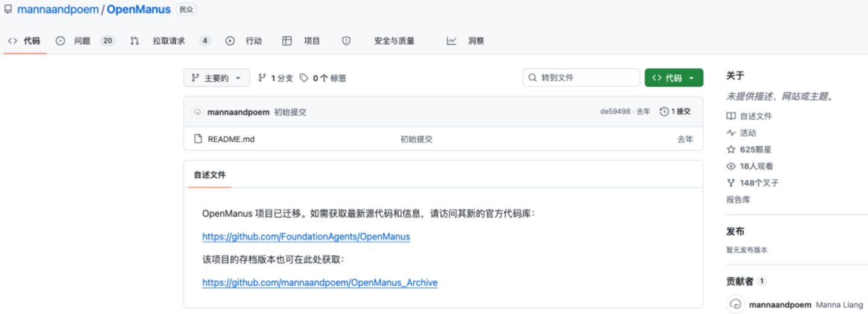Open the 洞察 tab
This screenshot has width=868, height=314.
coord(476,41)
